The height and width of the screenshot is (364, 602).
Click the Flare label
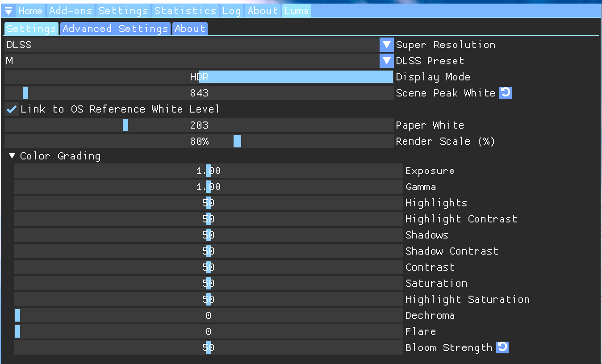(421, 331)
